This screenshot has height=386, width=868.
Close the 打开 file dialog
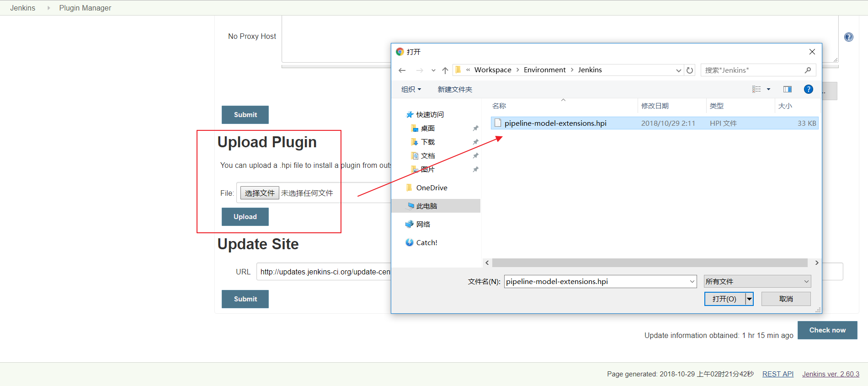[812, 52]
